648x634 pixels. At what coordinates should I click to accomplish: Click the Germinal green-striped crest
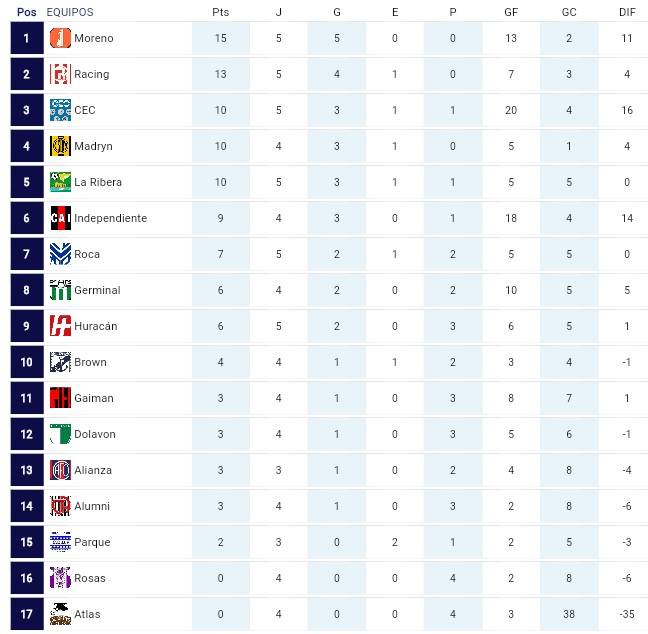[x=60, y=290]
